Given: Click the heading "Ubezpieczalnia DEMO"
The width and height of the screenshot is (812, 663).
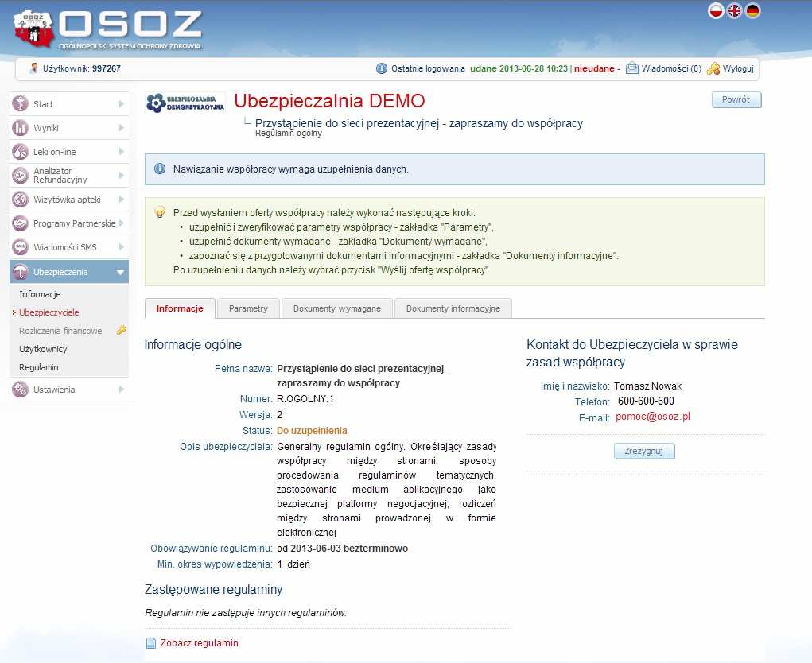Looking at the screenshot, I should [329, 101].
